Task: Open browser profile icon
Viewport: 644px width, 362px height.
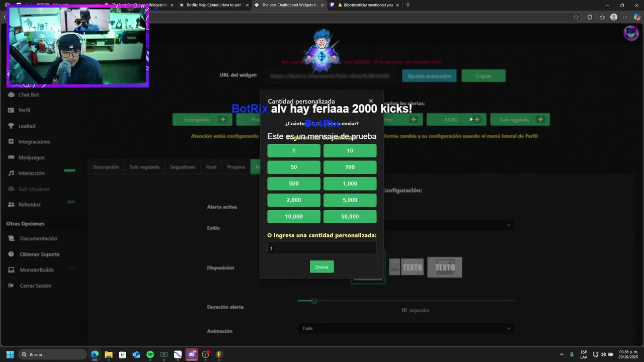Action: [614, 17]
